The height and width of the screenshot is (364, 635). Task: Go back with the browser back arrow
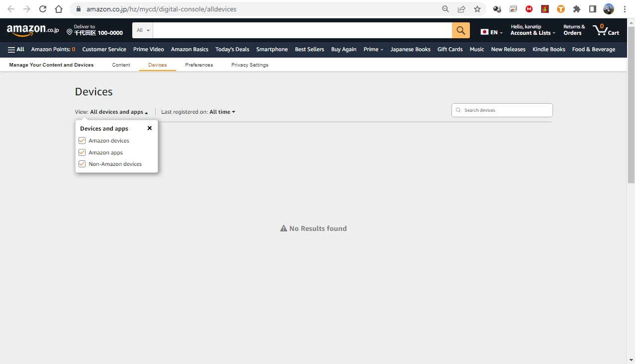click(x=11, y=9)
